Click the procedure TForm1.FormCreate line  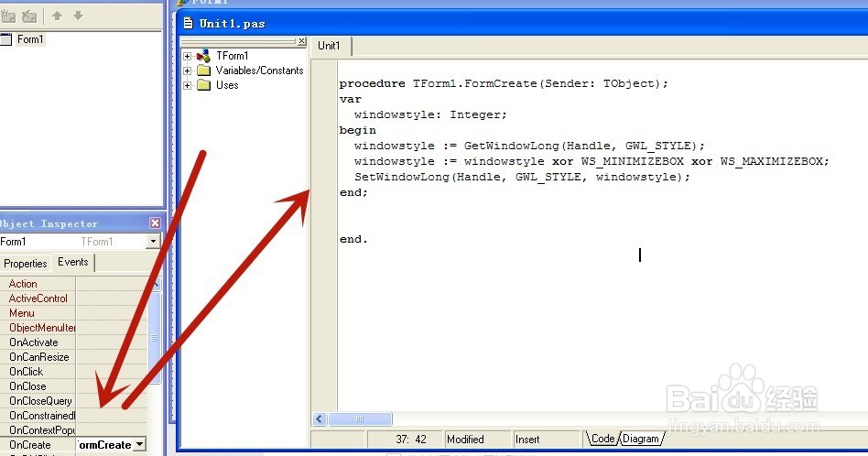tap(504, 83)
